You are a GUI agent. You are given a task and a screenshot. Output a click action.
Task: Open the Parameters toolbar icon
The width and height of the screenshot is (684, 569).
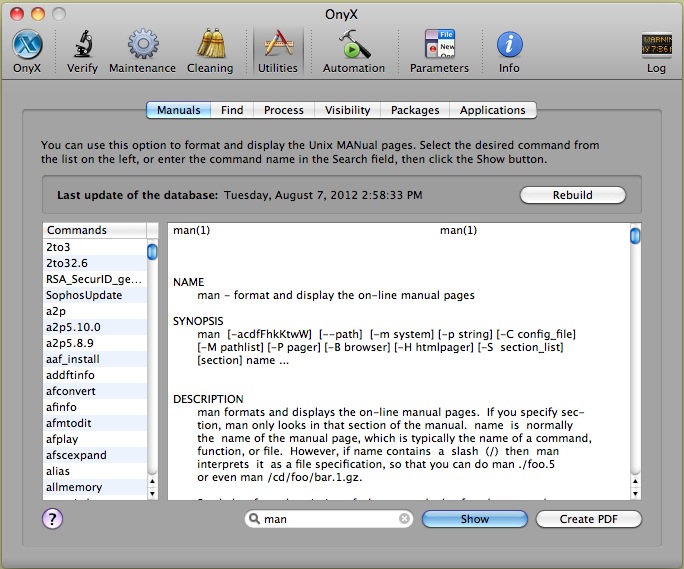pos(439,46)
